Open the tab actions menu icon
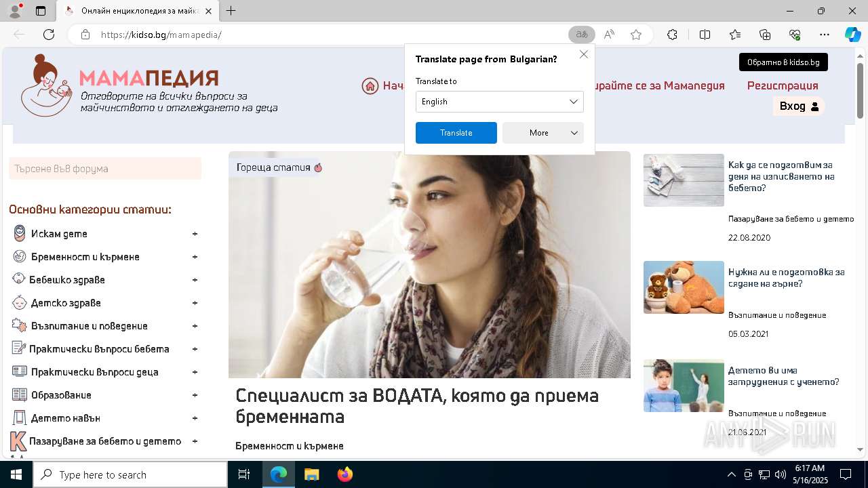Viewport: 868px width, 488px height. (x=41, y=11)
